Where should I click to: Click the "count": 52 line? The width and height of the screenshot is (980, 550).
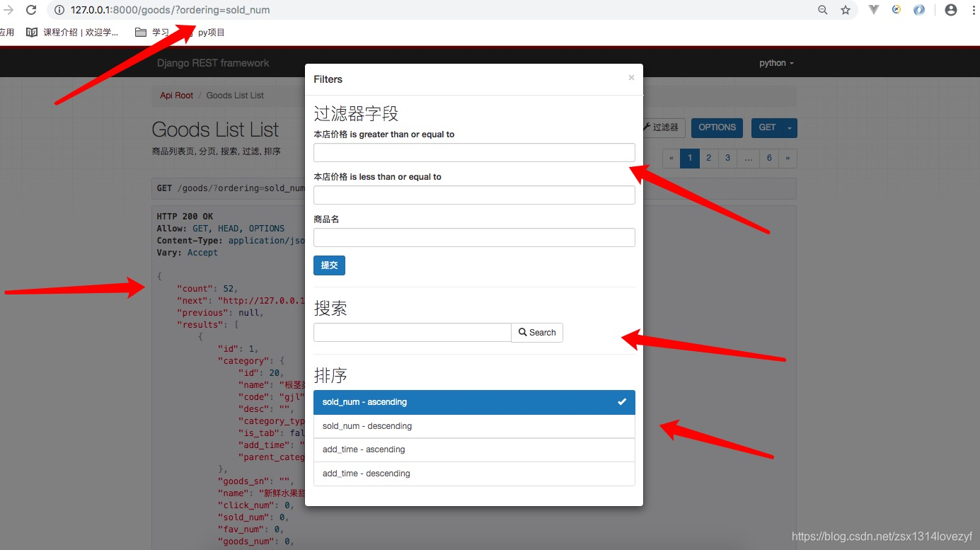(x=207, y=288)
